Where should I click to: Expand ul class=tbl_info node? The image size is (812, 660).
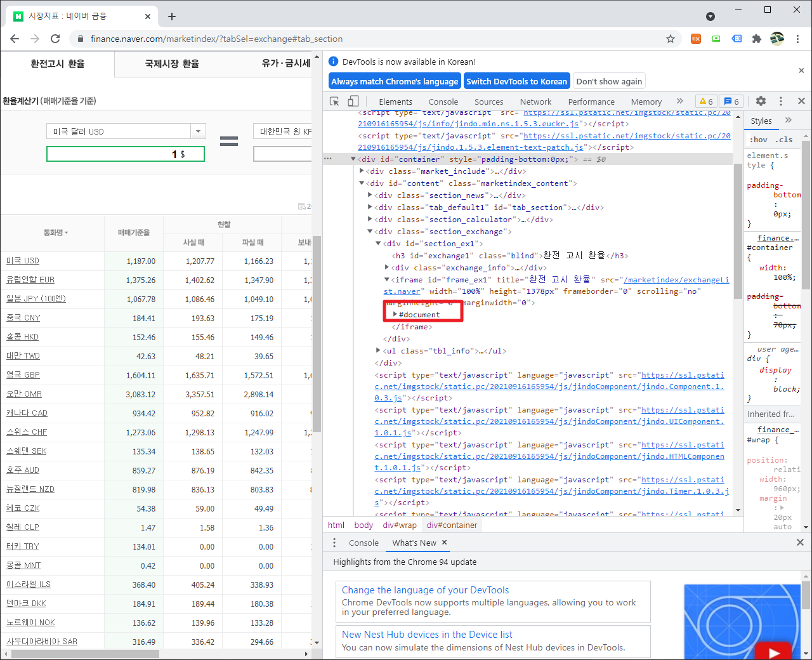[x=378, y=351]
